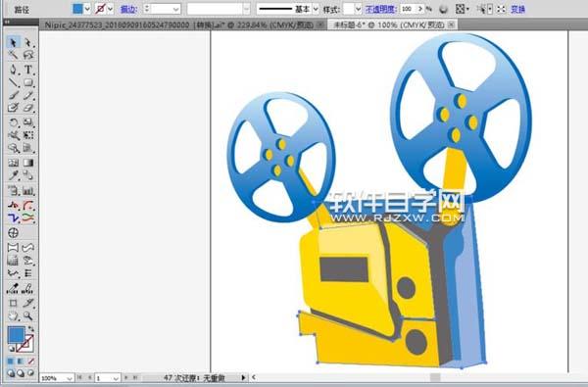Screen dimensions: 588x387
Task: Select the Eyedropper tool
Action: [x=13, y=175]
